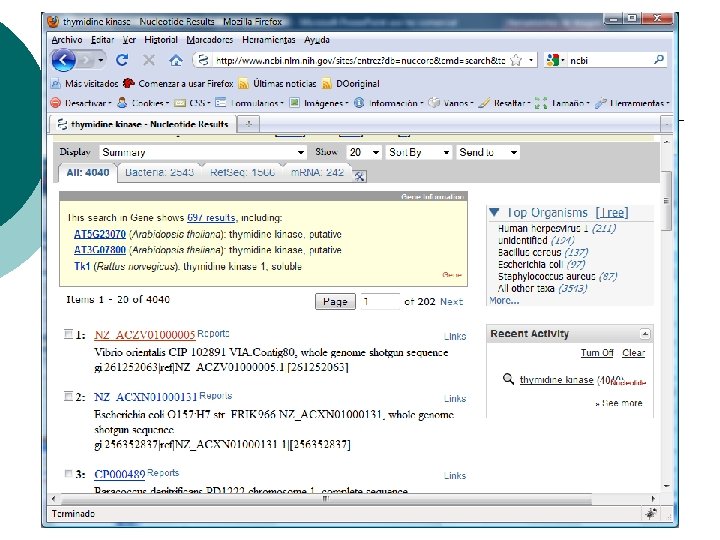Open Herramientas developer toolbar menu
This screenshot has height=540, width=720.
tap(632, 103)
